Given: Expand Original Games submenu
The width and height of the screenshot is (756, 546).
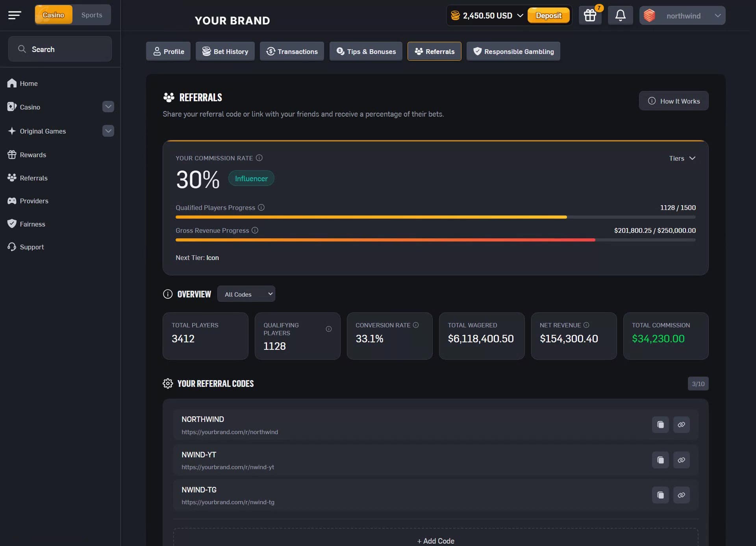Looking at the screenshot, I should click(108, 131).
